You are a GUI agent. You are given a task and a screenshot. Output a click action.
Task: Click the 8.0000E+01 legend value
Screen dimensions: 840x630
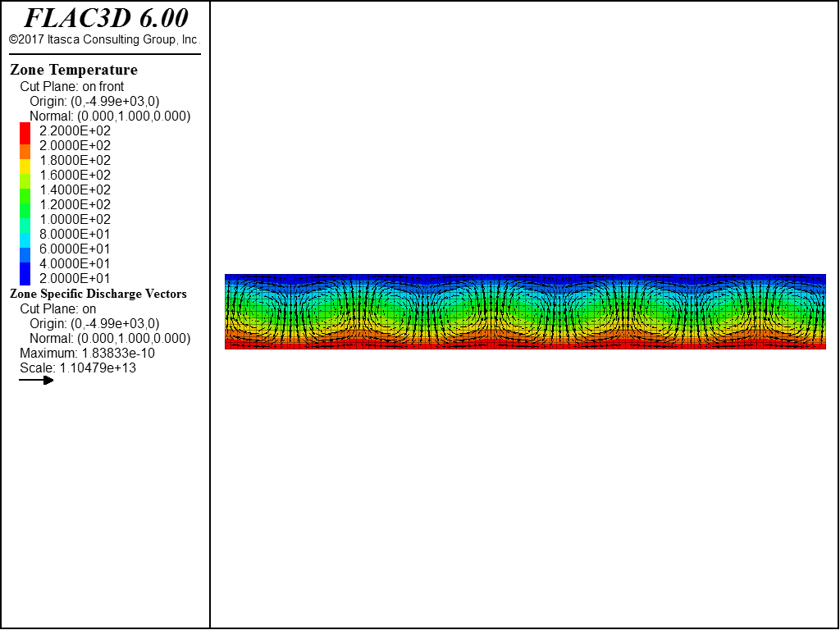coord(75,234)
